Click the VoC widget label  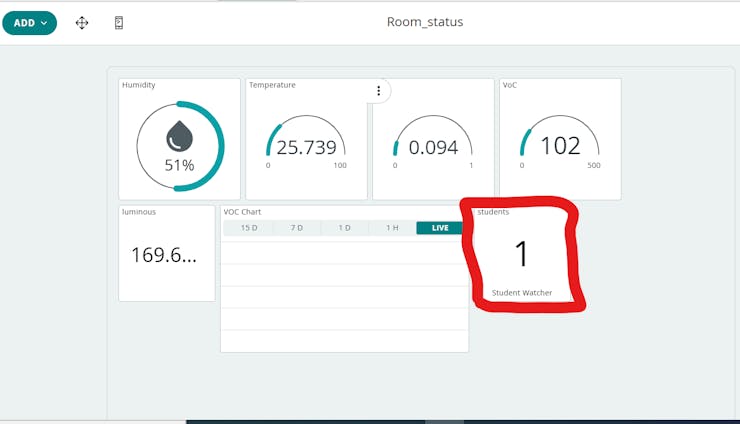(510, 85)
